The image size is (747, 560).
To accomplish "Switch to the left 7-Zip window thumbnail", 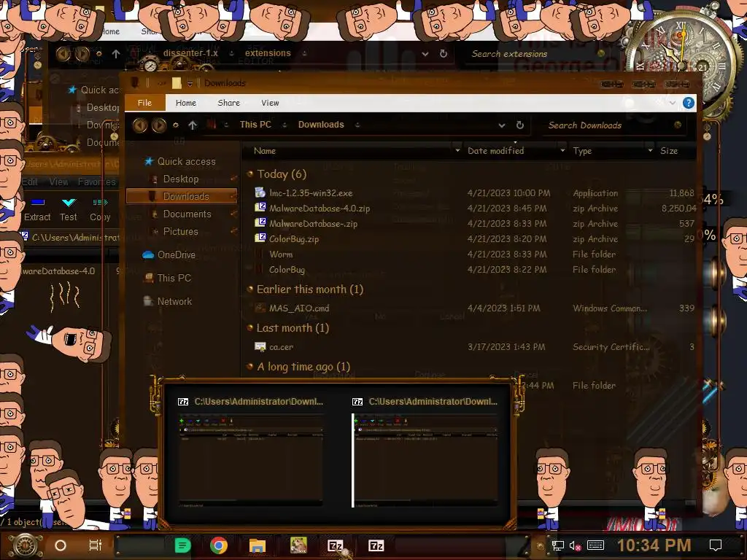I will click(x=251, y=452).
